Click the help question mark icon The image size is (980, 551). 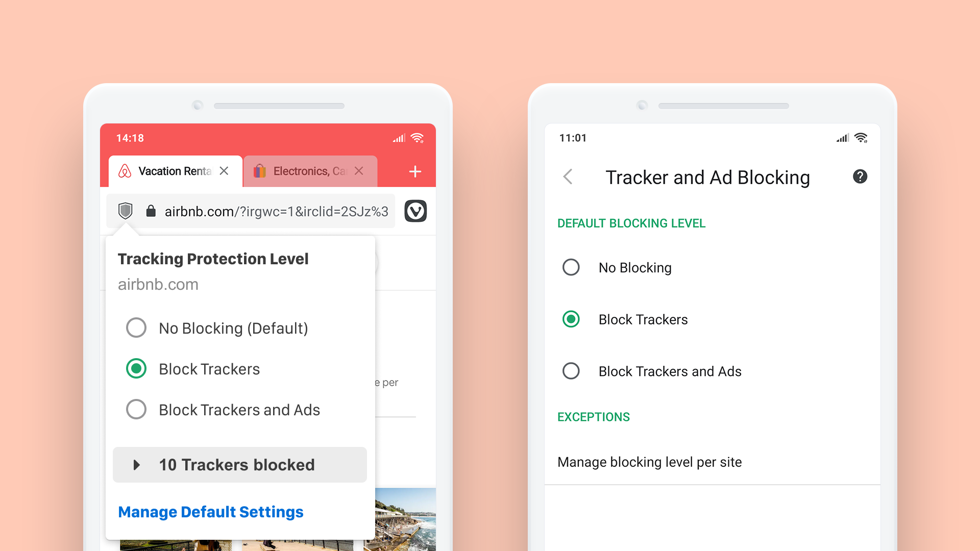click(859, 178)
